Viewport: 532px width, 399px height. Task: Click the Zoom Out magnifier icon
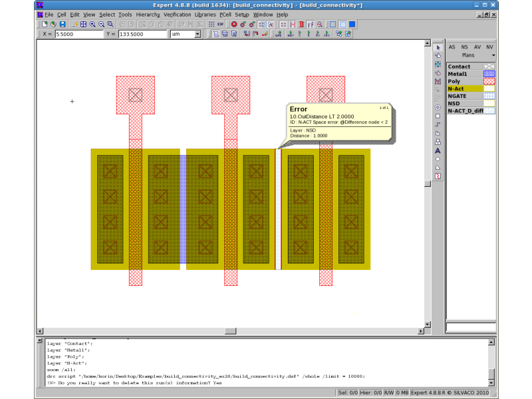point(101,25)
